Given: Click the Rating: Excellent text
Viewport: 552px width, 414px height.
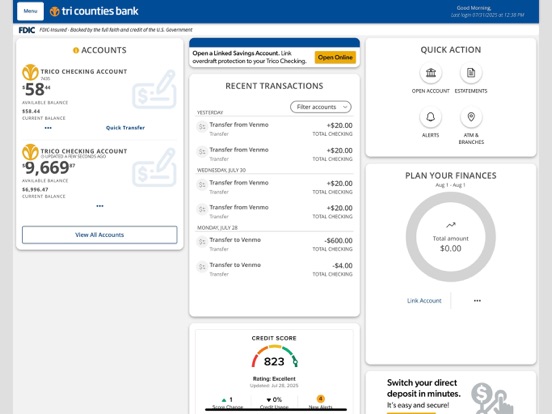Looking at the screenshot, I should tap(274, 379).
